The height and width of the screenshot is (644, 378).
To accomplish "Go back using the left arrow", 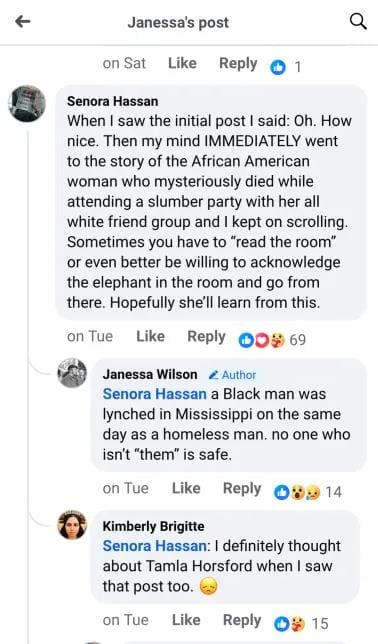I will [x=23, y=21].
